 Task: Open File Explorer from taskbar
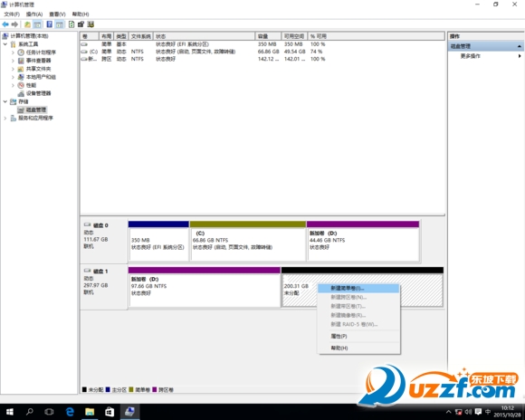point(90,412)
